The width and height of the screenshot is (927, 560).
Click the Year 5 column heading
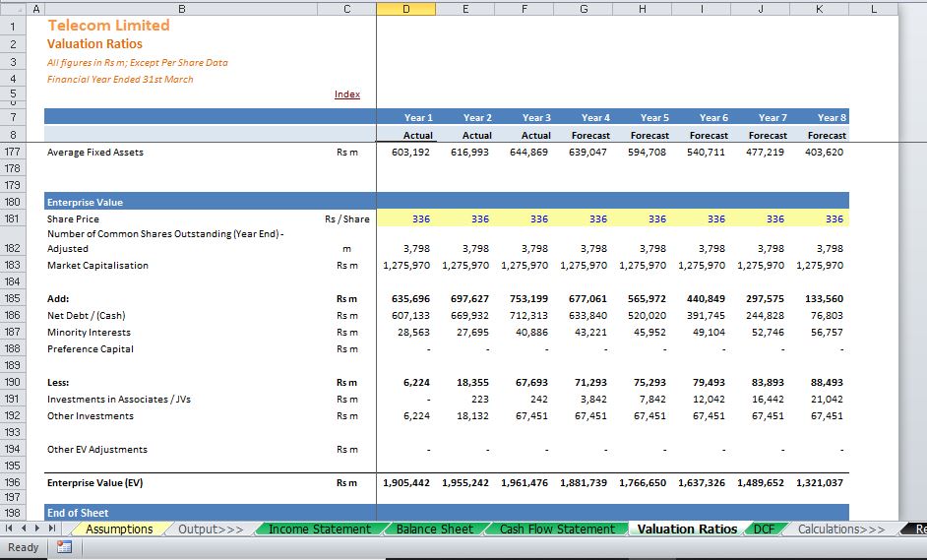tap(654, 117)
